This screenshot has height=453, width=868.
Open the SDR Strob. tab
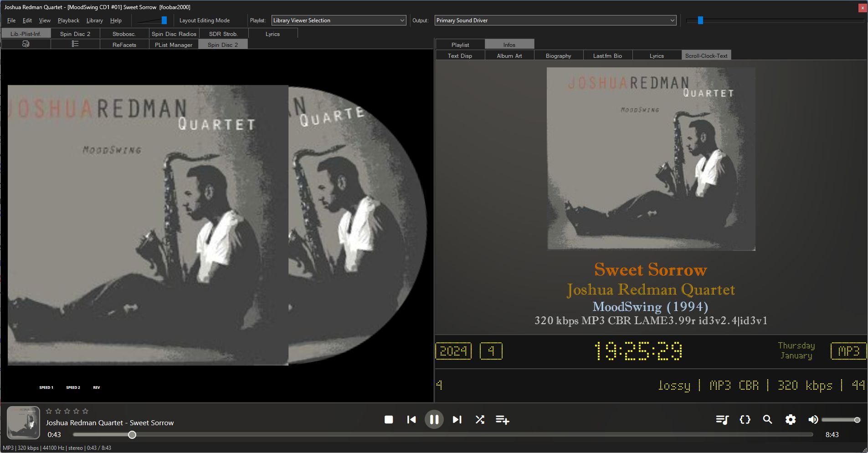[224, 34]
